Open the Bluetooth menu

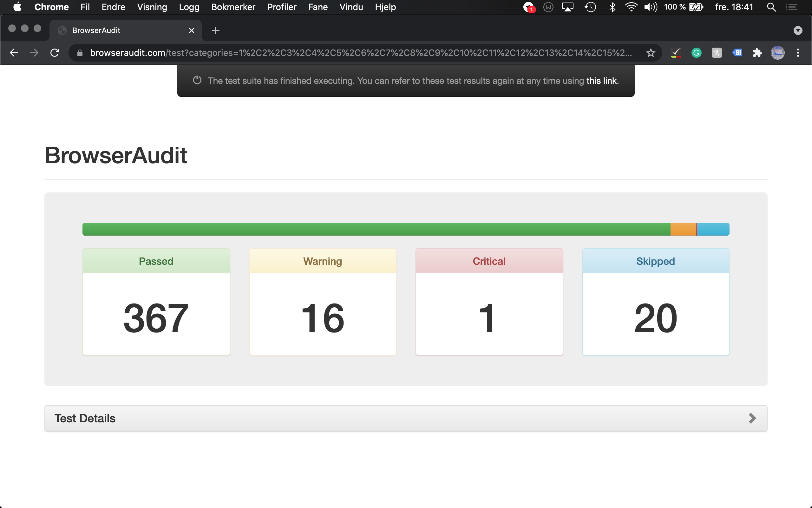(x=612, y=7)
